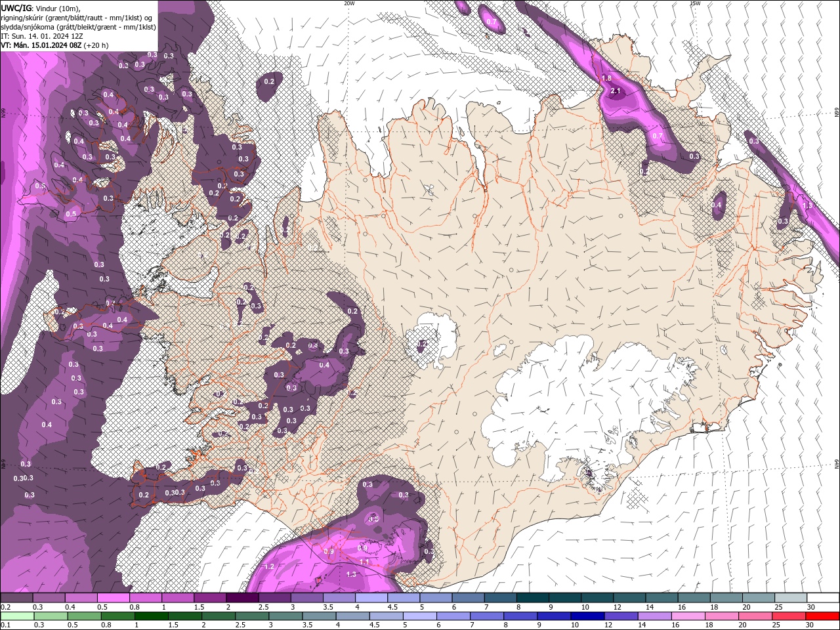
Task: Click the '20W' longitude label
Action: coord(349,3)
